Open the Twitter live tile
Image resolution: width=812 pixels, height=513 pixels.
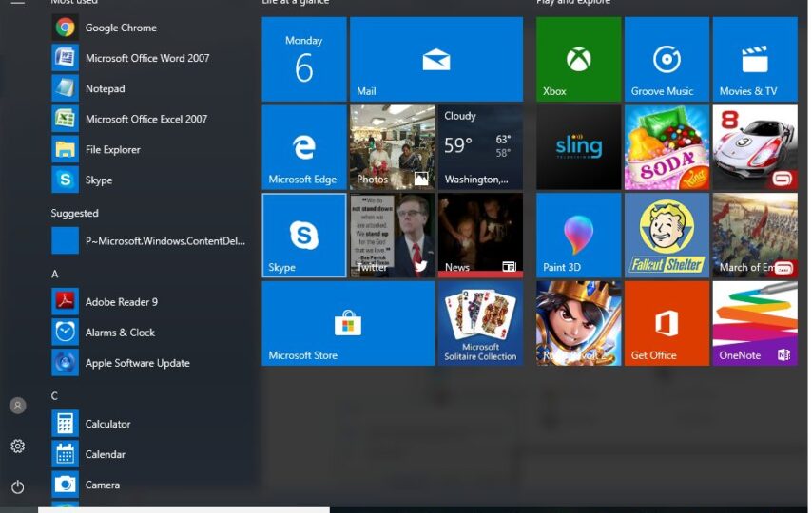point(393,236)
